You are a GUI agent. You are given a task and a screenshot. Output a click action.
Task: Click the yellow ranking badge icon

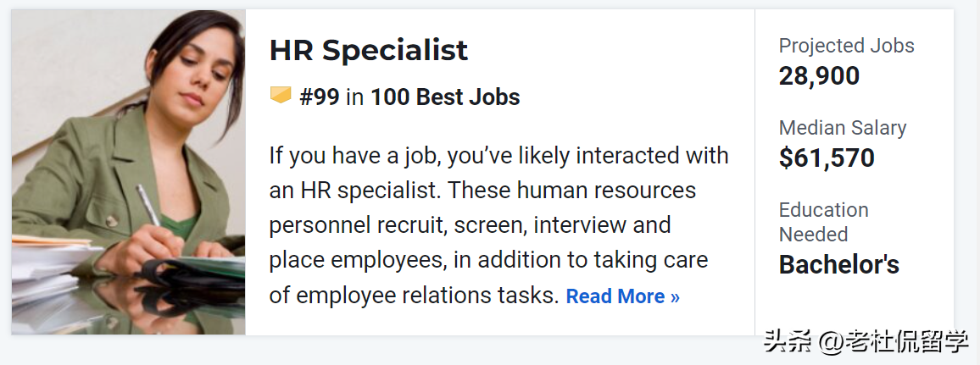(x=281, y=96)
